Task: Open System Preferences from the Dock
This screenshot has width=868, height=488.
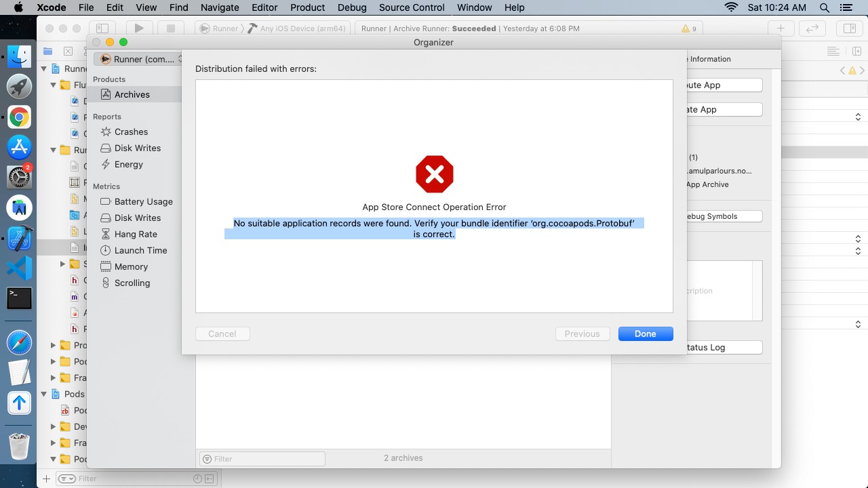Action: click(19, 177)
